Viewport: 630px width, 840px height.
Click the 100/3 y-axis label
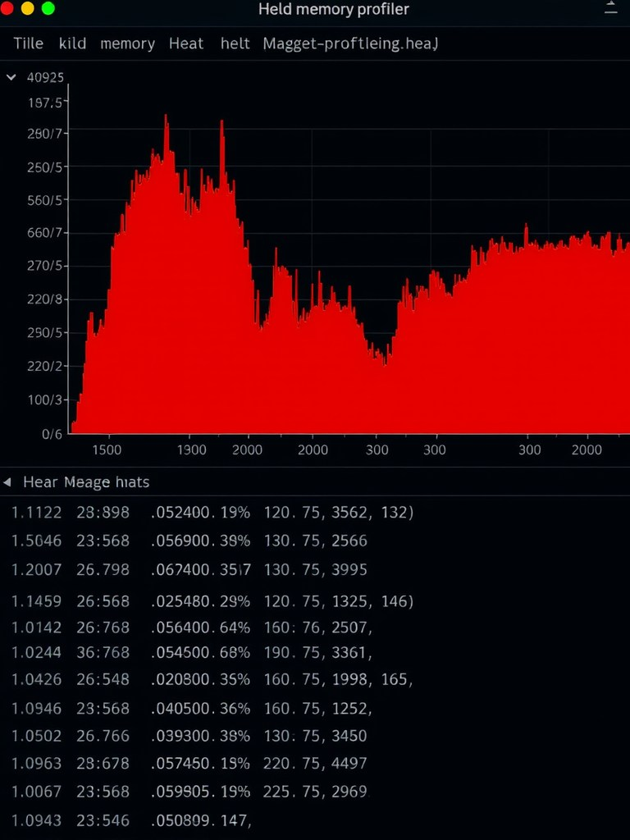pos(45,399)
